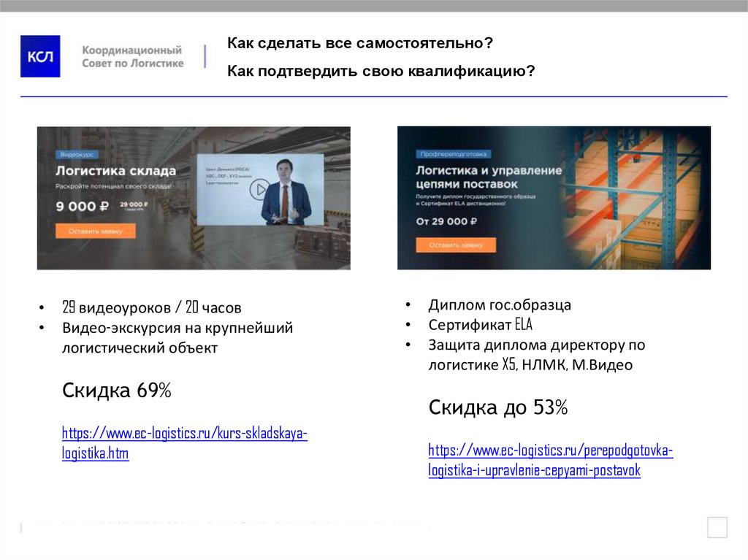Click the '9 000 ₽' price
Screen dimensions: 748x560
click(82, 207)
